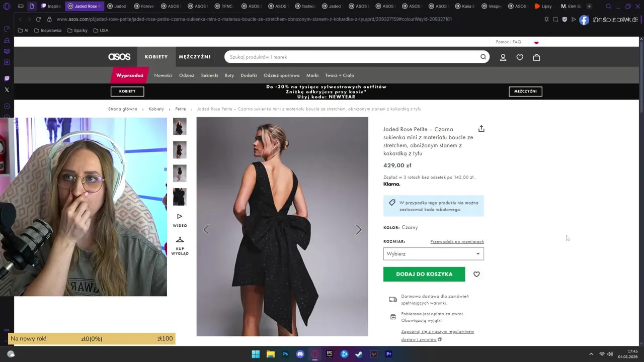644x362 pixels.
Task: Click the Polish flag country selector
Action: click(536, 42)
